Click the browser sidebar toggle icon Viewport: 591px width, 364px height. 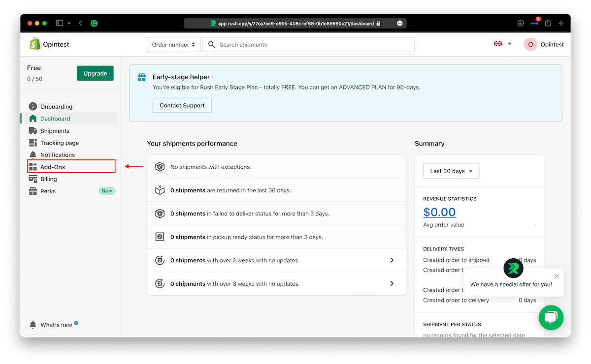point(60,23)
